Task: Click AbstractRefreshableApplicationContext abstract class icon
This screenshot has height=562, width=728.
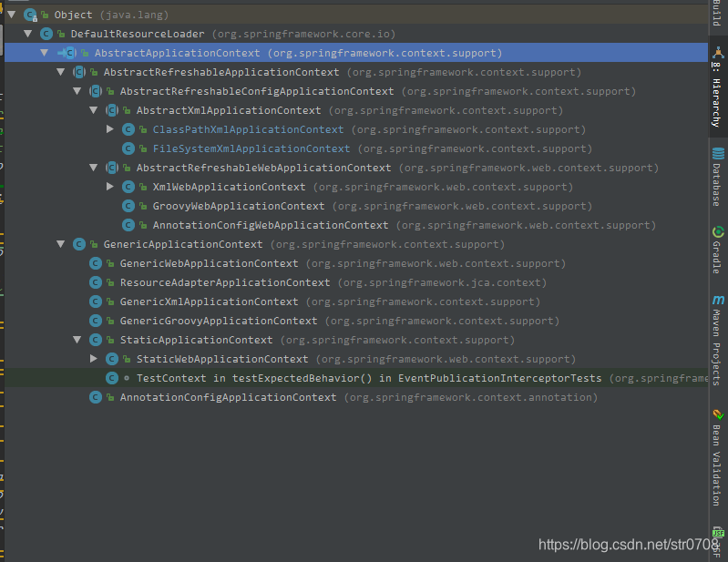Action: tap(79, 72)
